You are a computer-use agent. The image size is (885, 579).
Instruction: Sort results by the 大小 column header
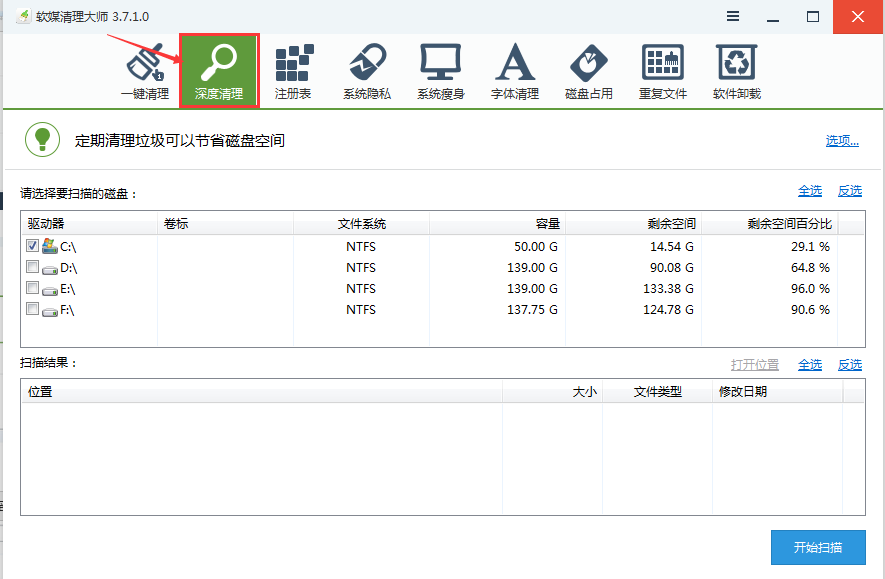click(585, 392)
